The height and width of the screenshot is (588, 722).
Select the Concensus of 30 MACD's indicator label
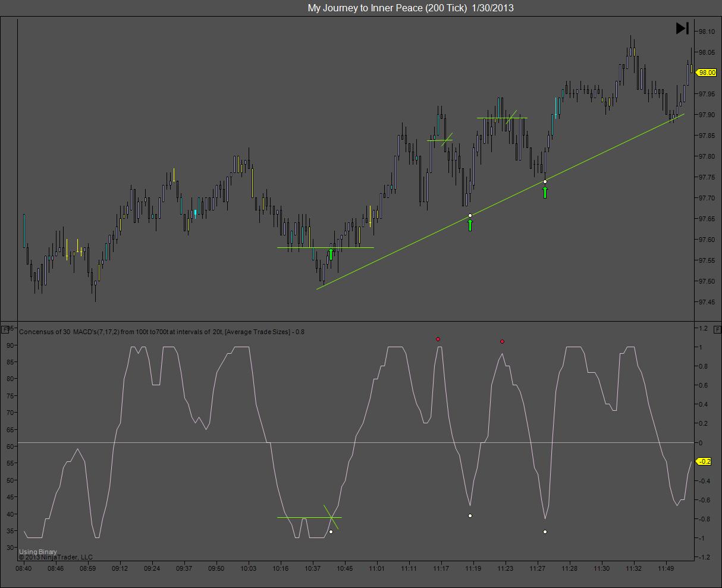162,332
